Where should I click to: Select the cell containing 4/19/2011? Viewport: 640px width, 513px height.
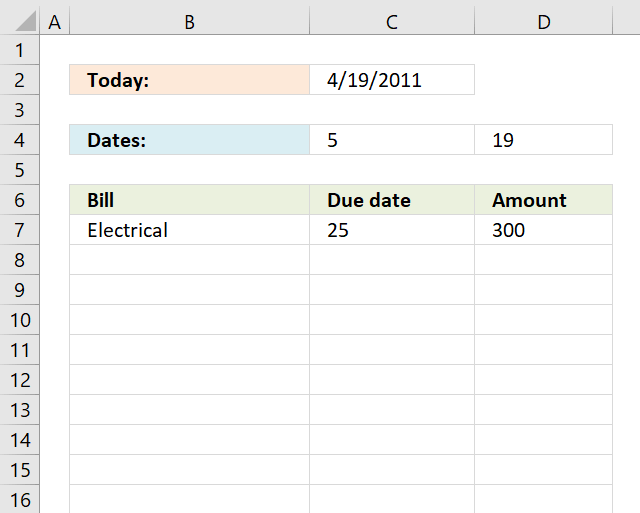[392, 80]
